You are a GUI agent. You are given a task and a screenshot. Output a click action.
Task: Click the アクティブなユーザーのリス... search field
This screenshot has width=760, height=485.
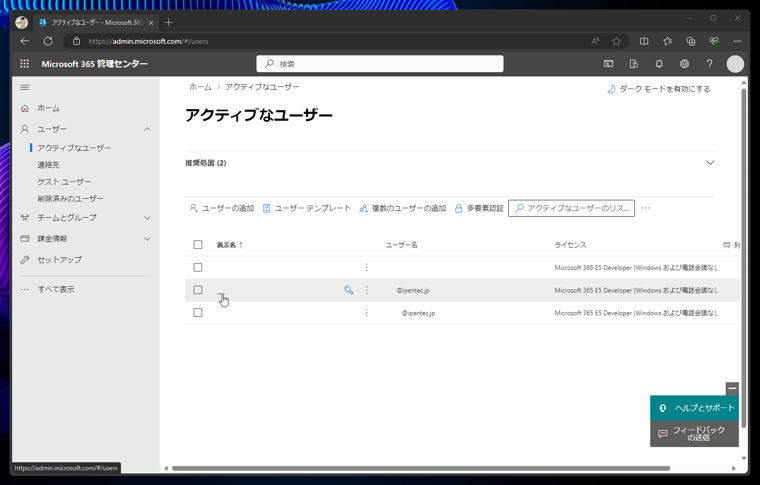click(571, 208)
